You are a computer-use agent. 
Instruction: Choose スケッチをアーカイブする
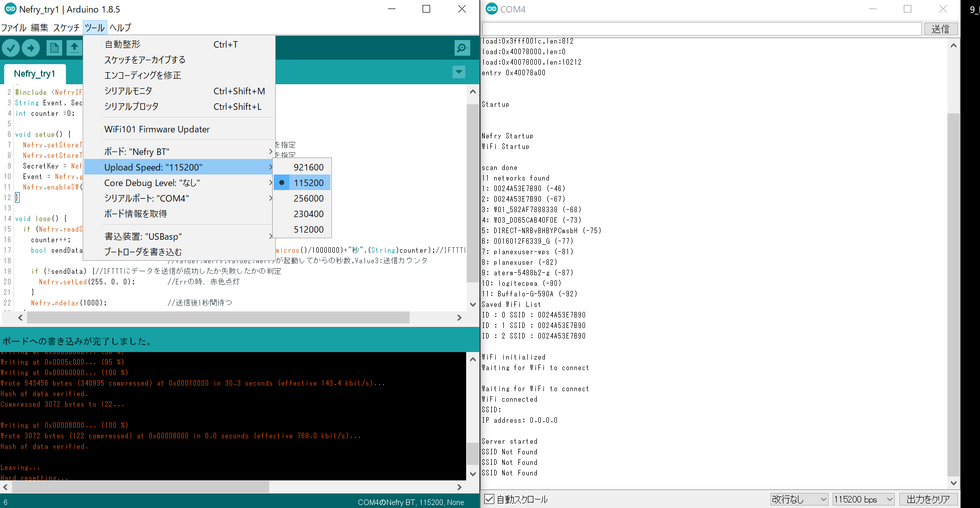(179, 60)
